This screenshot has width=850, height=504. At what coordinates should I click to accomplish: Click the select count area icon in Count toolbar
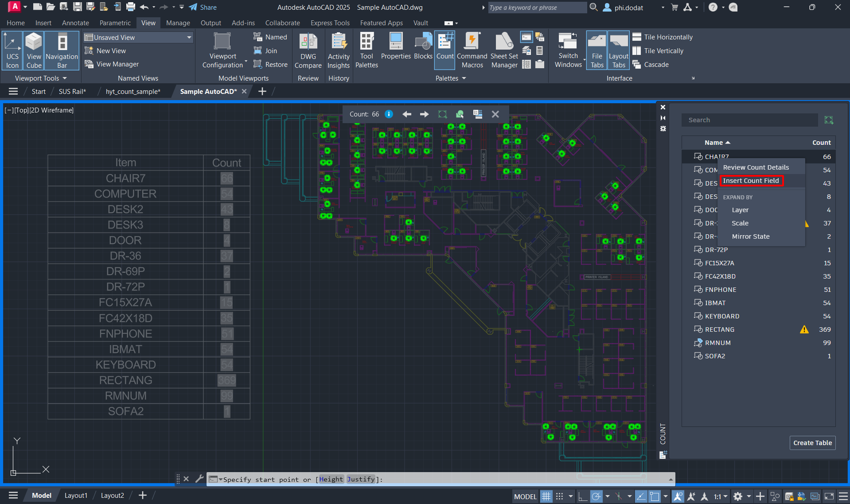coord(442,114)
